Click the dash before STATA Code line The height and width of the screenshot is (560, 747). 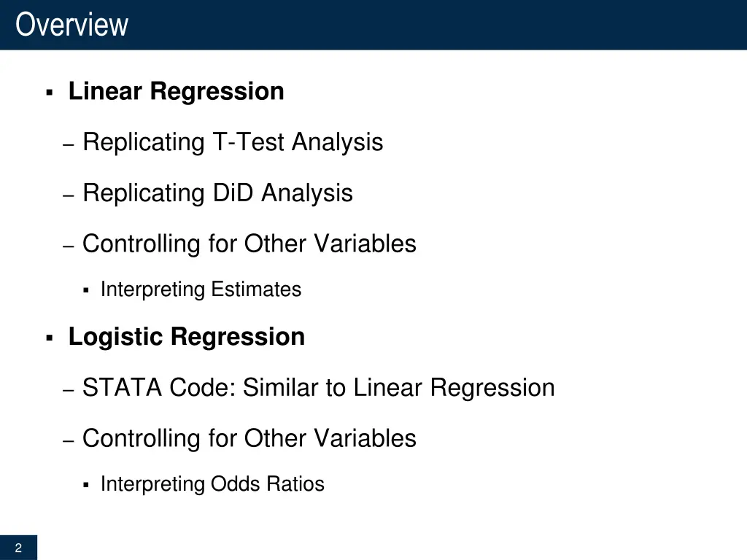tap(68, 390)
